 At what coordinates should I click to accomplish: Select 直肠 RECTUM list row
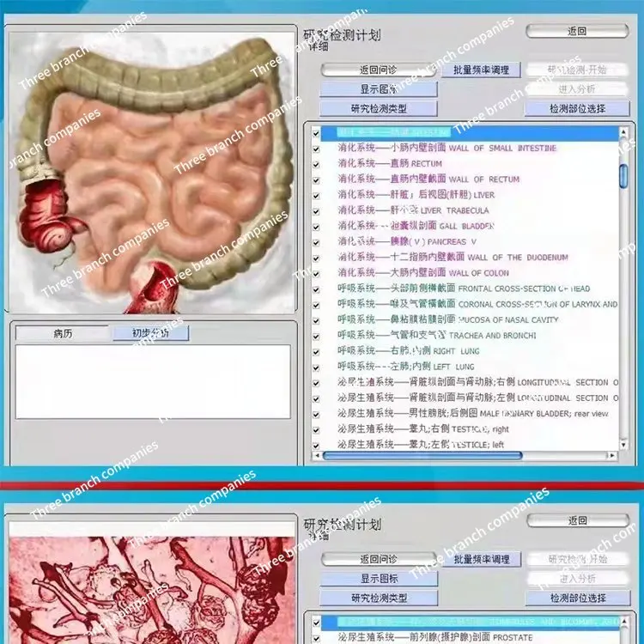click(390, 163)
